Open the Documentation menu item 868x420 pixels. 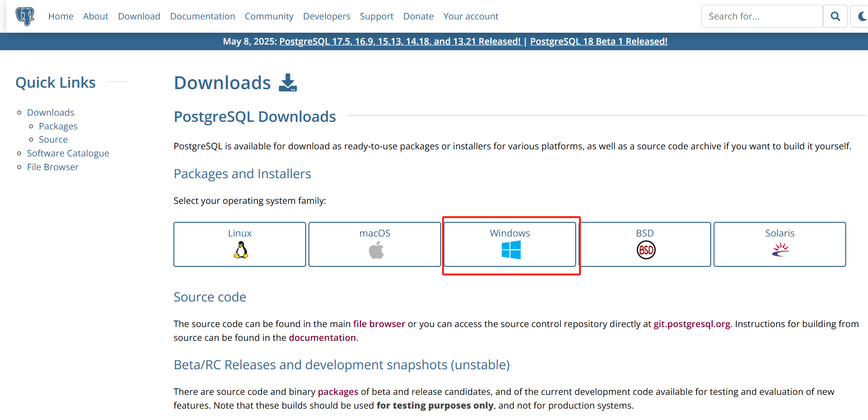202,16
